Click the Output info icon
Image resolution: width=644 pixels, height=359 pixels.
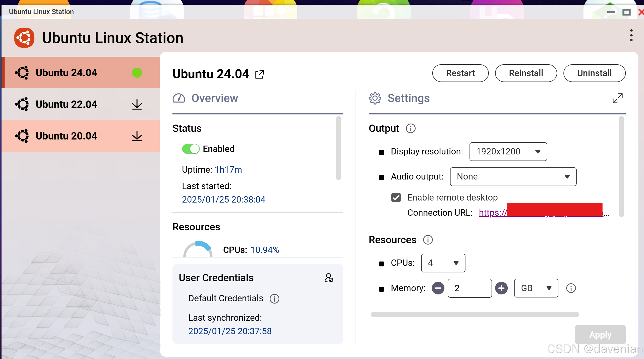411,129
